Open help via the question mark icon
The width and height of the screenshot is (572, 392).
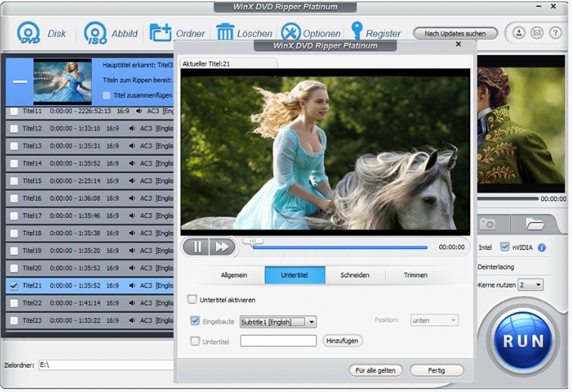click(x=555, y=33)
